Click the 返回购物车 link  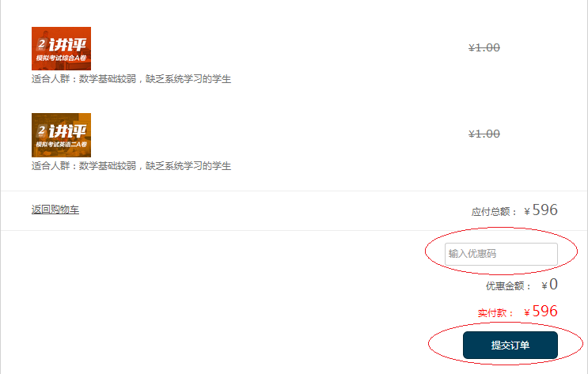click(x=55, y=210)
